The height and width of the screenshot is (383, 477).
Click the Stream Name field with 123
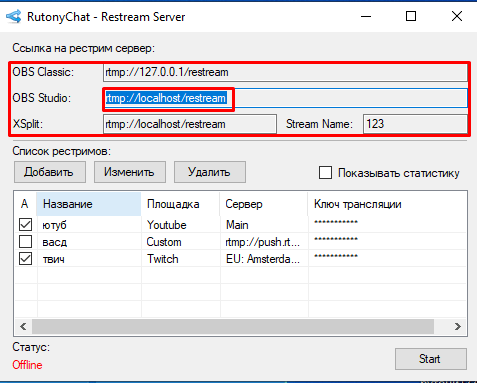coord(415,124)
